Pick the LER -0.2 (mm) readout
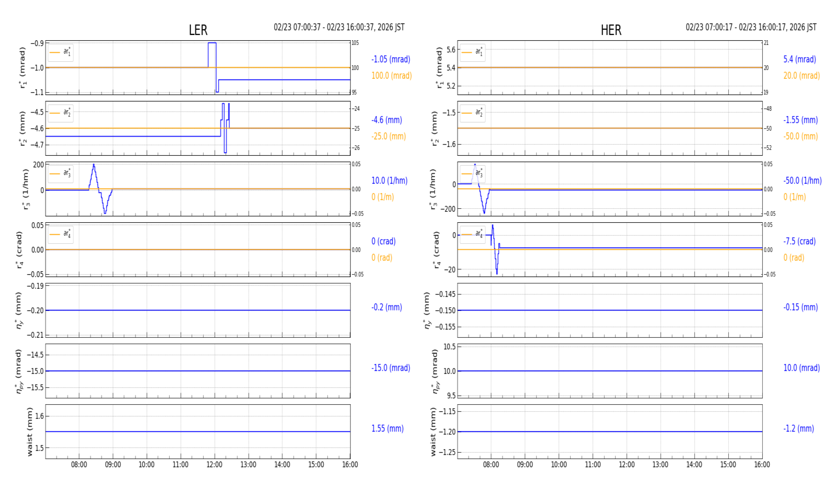The height and width of the screenshot is (504, 824). (386, 307)
